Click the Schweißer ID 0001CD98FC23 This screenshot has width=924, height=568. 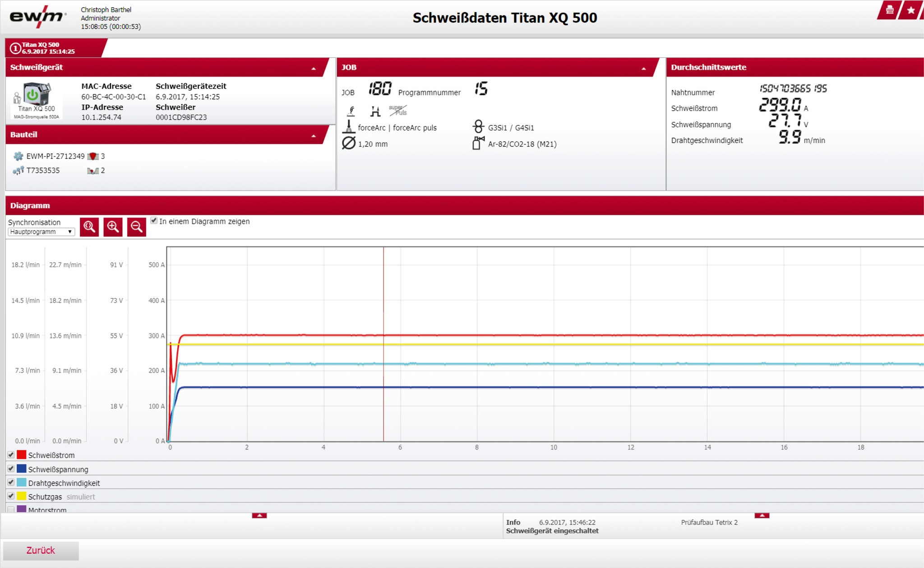tap(181, 117)
